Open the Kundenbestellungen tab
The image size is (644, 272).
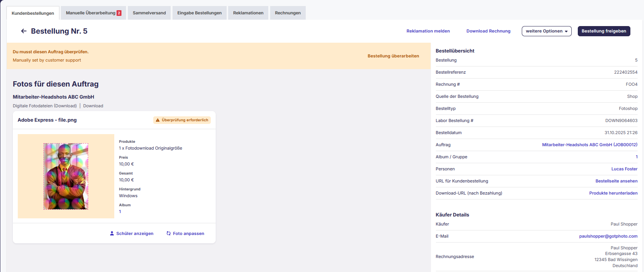(33, 13)
